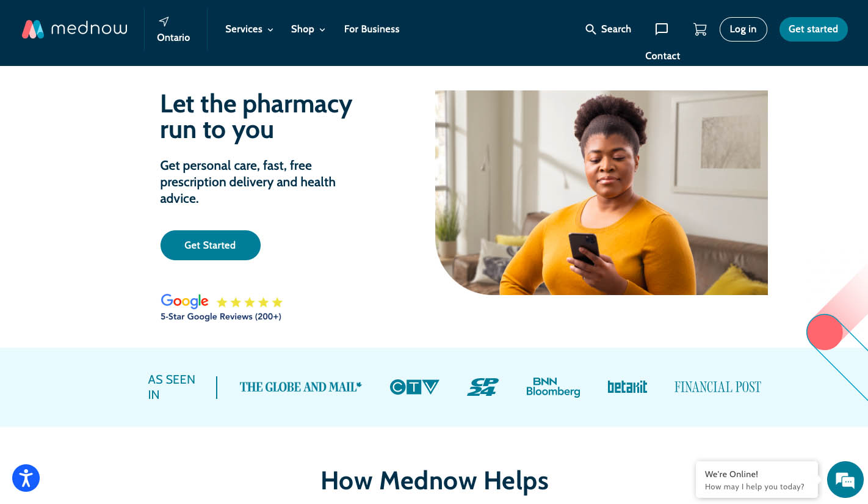Expand the Services dropdown menu

pos(249,29)
